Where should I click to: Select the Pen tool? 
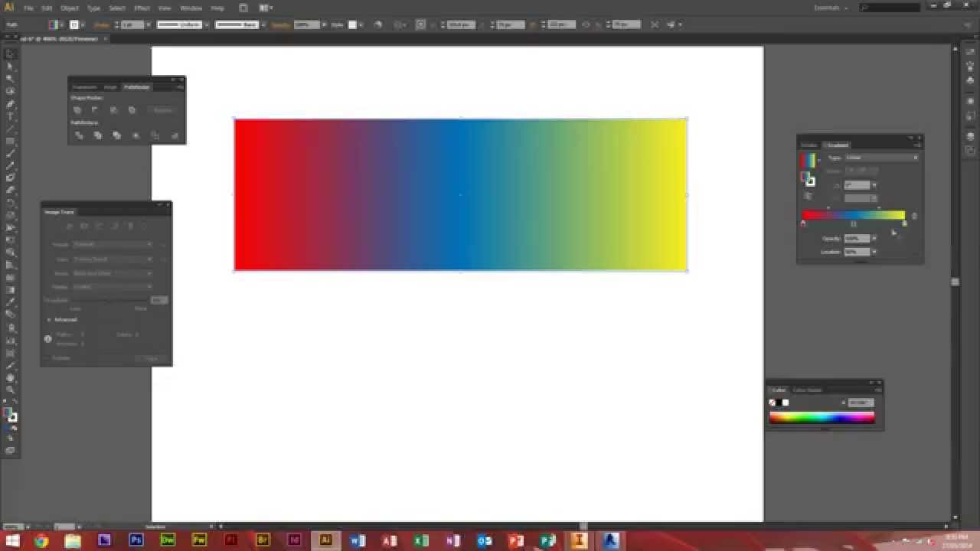pyautogui.click(x=11, y=104)
